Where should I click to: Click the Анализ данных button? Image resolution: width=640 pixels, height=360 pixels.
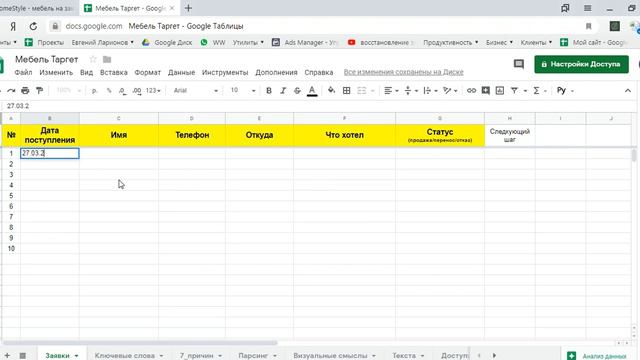click(x=597, y=356)
